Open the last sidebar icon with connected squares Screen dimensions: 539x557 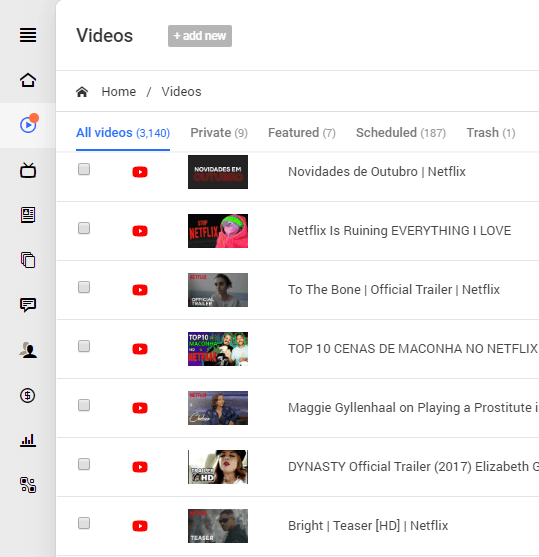pos(28,485)
